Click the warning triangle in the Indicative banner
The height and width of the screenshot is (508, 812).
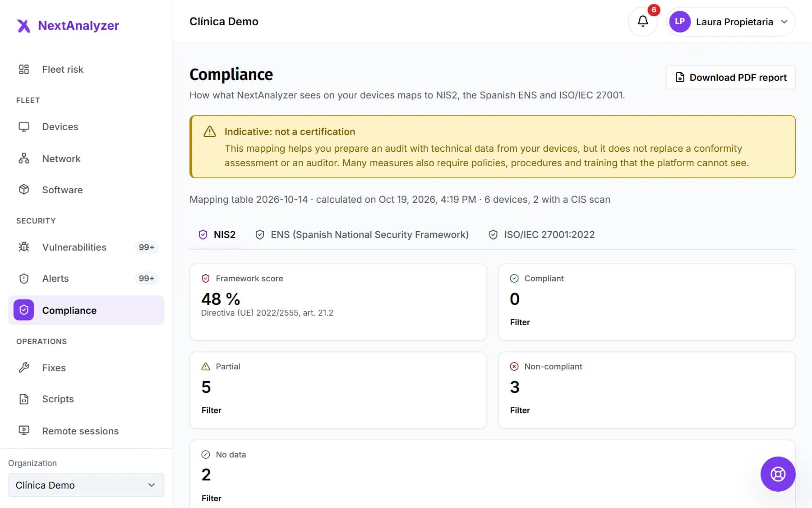[x=210, y=131]
